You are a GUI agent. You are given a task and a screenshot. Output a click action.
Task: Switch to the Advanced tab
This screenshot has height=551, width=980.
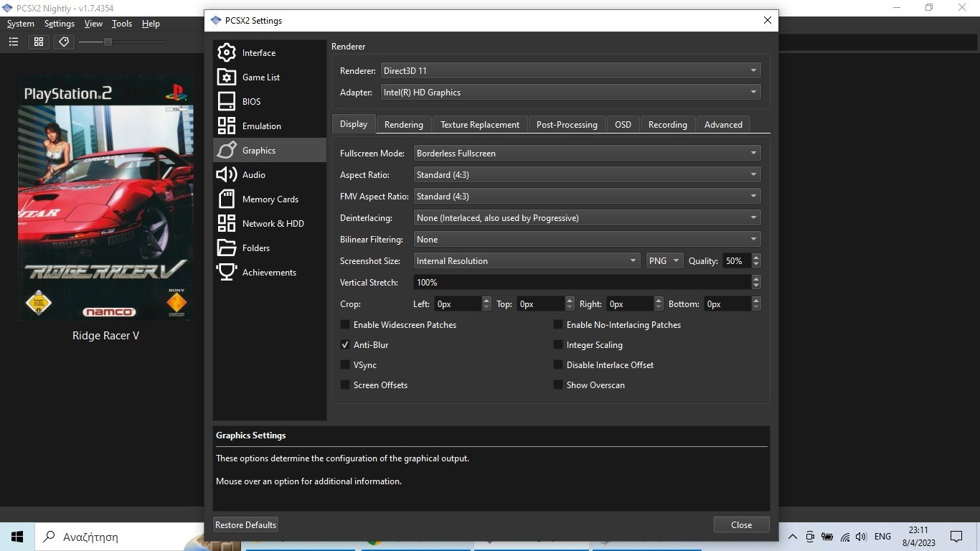(x=723, y=125)
